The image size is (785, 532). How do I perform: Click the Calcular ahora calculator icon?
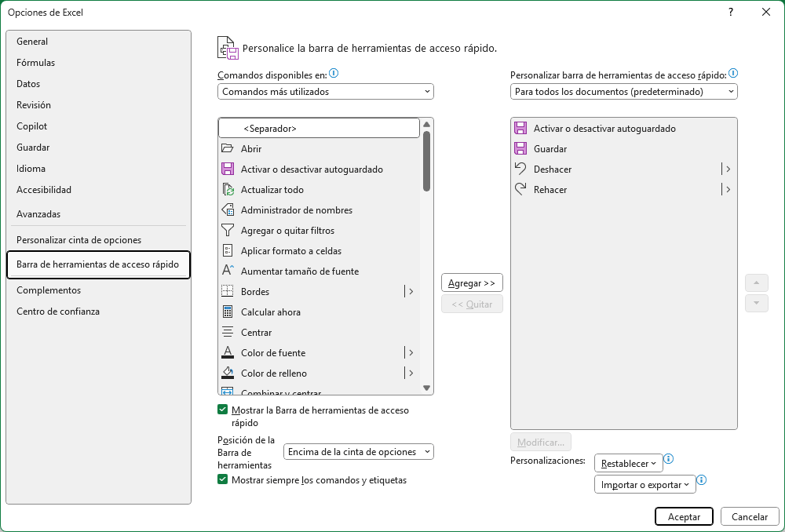[228, 312]
